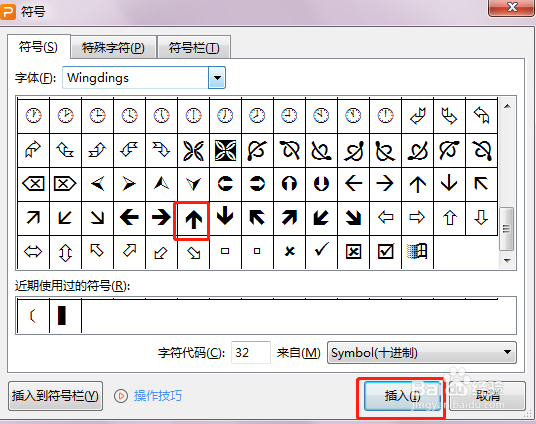Screen dimensions: 536x424
Task: Choose the Windows flag logo symbol
Action: pos(417,252)
